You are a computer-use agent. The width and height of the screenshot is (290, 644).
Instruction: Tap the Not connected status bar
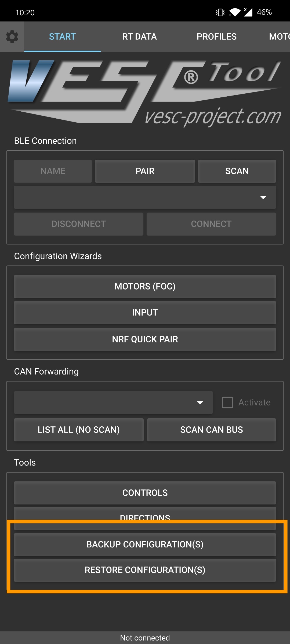click(x=145, y=638)
